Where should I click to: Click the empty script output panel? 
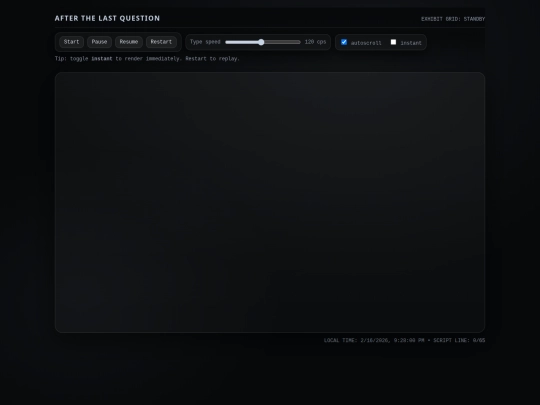click(x=270, y=202)
